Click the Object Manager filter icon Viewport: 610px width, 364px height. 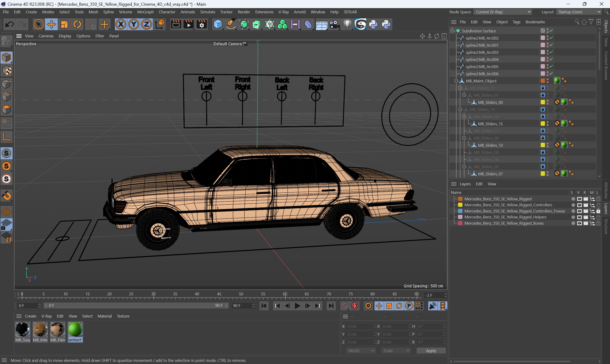pos(591,22)
